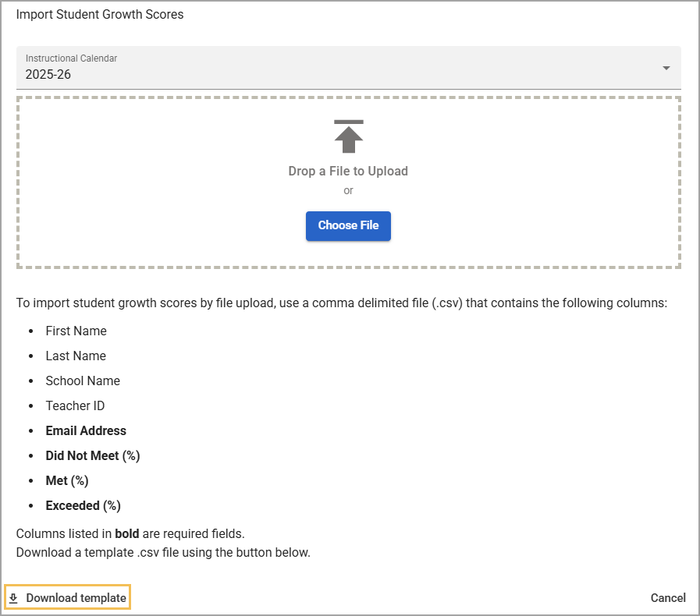Click the 'or' text in the drop zone

coord(348,191)
